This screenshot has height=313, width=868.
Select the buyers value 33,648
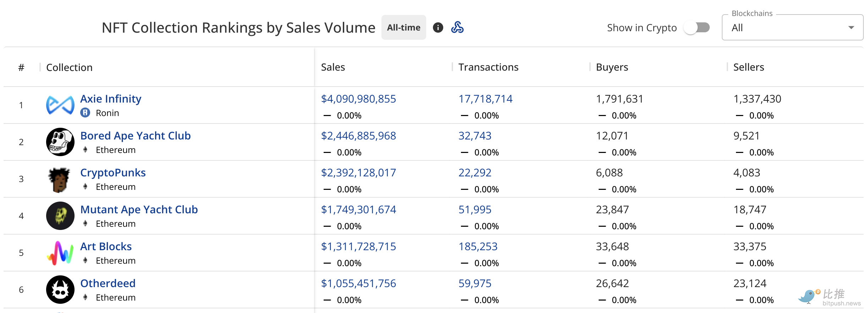pos(612,246)
